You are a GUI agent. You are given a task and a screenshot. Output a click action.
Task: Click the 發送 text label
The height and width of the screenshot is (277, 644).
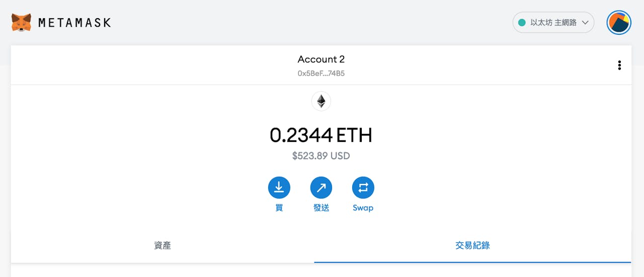[x=321, y=207]
